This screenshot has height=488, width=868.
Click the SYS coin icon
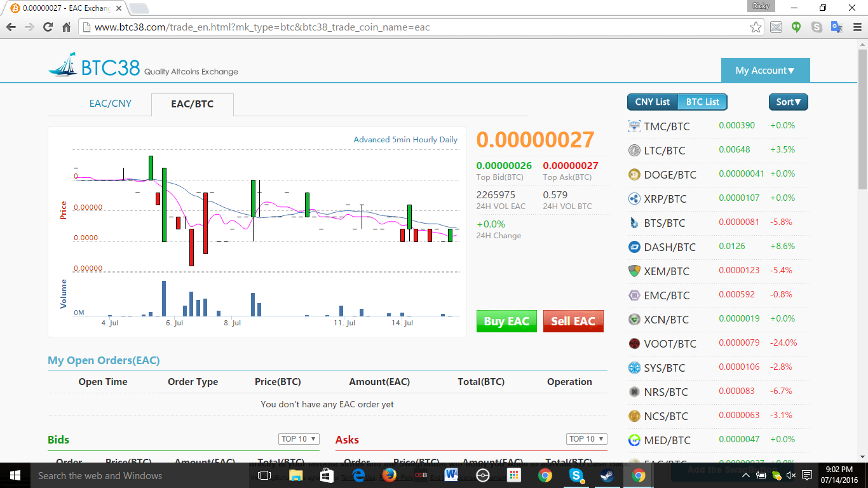point(634,367)
